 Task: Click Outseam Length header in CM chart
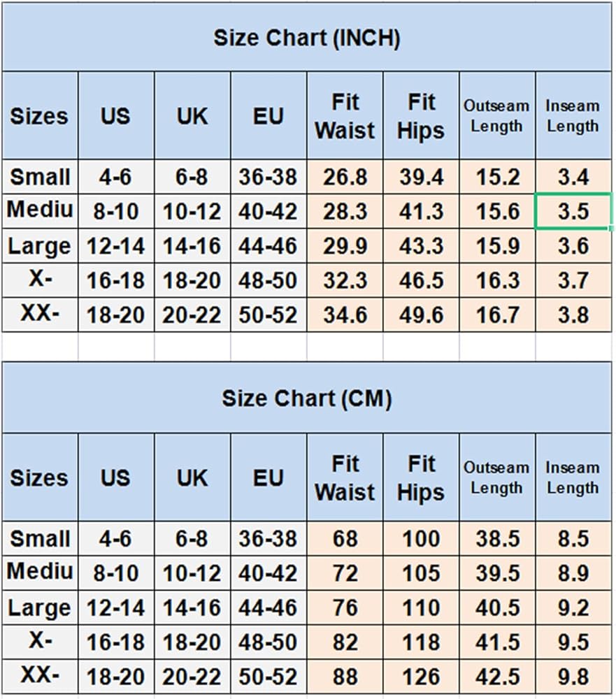tap(497, 477)
